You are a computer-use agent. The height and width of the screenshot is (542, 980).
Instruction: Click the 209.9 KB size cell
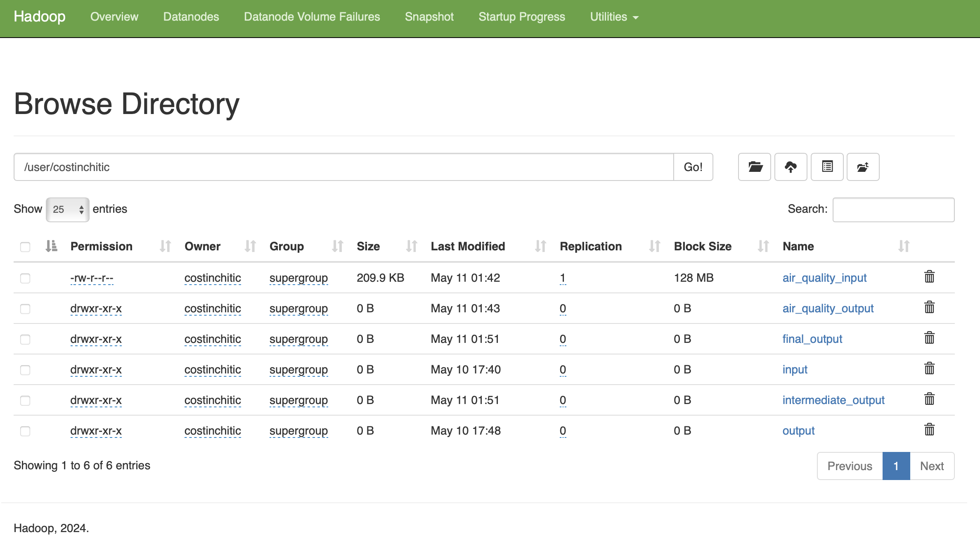coord(380,278)
